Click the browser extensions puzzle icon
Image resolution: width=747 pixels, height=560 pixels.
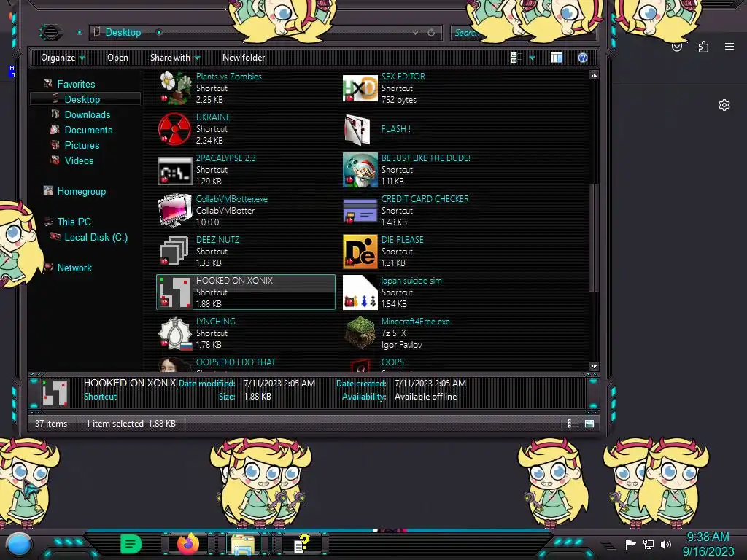click(x=703, y=47)
